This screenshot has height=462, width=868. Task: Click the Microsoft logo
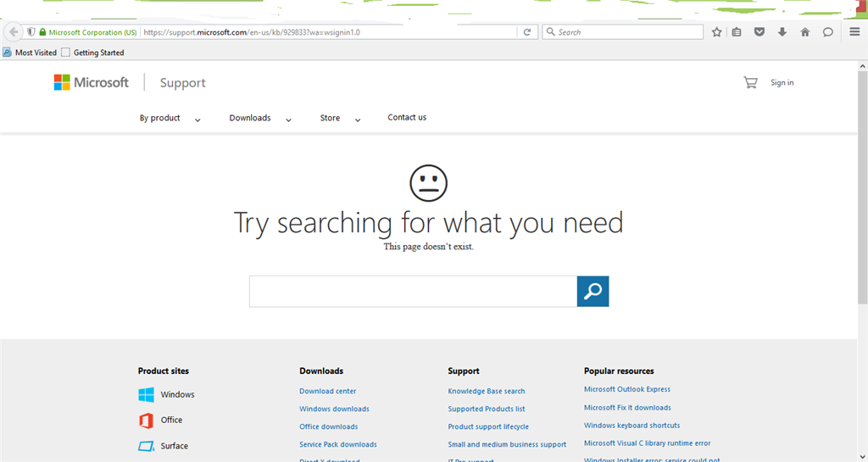92,82
